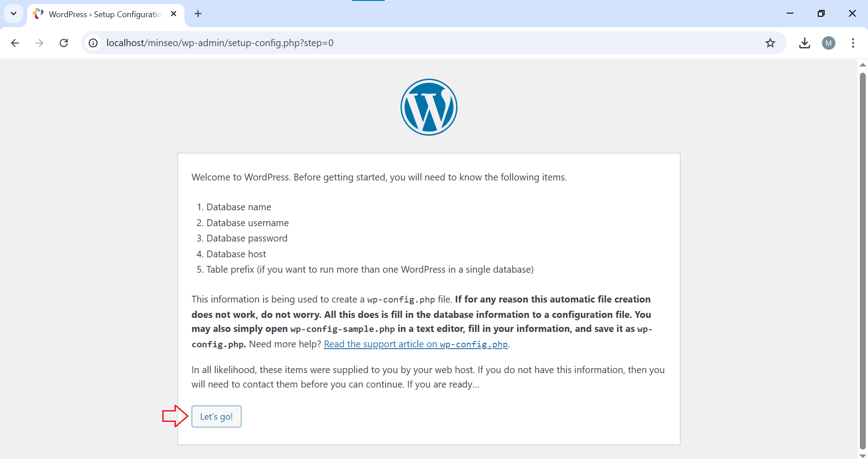Restore down the browser window
The image size is (868, 459).
click(x=821, y=14)
